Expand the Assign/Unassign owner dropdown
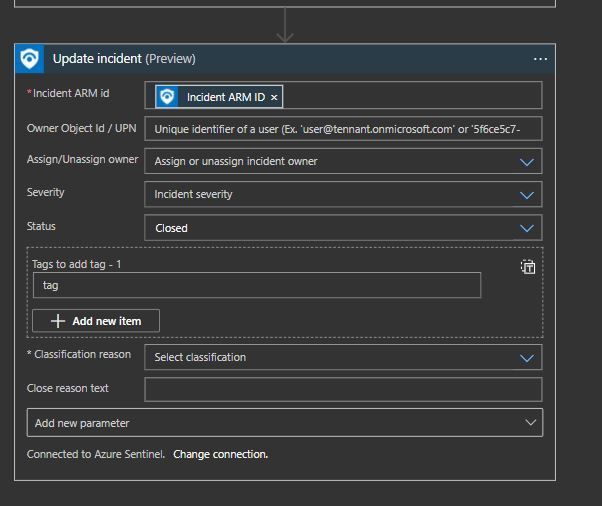 [527, 161]
